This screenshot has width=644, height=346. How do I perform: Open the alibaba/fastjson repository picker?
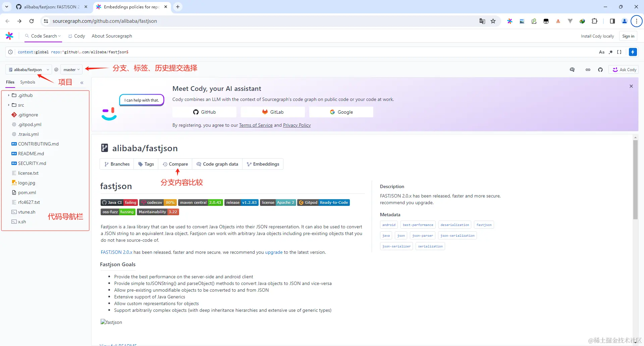pyautogui.click(x=29, y=69)
